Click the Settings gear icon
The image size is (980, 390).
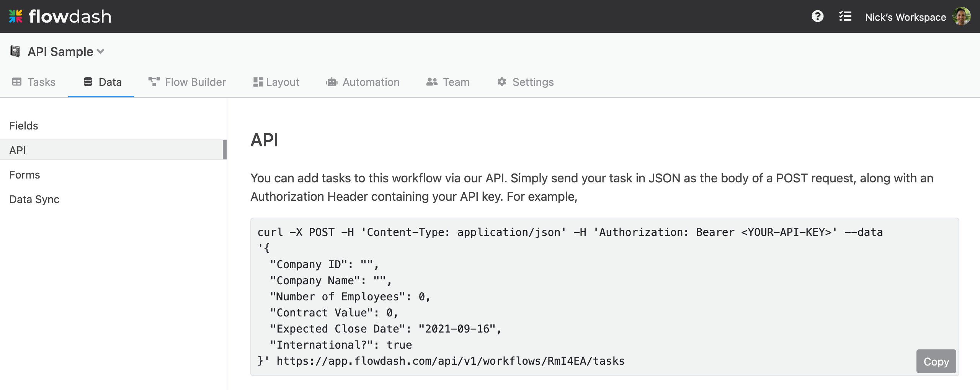click(x=501, y=82)
